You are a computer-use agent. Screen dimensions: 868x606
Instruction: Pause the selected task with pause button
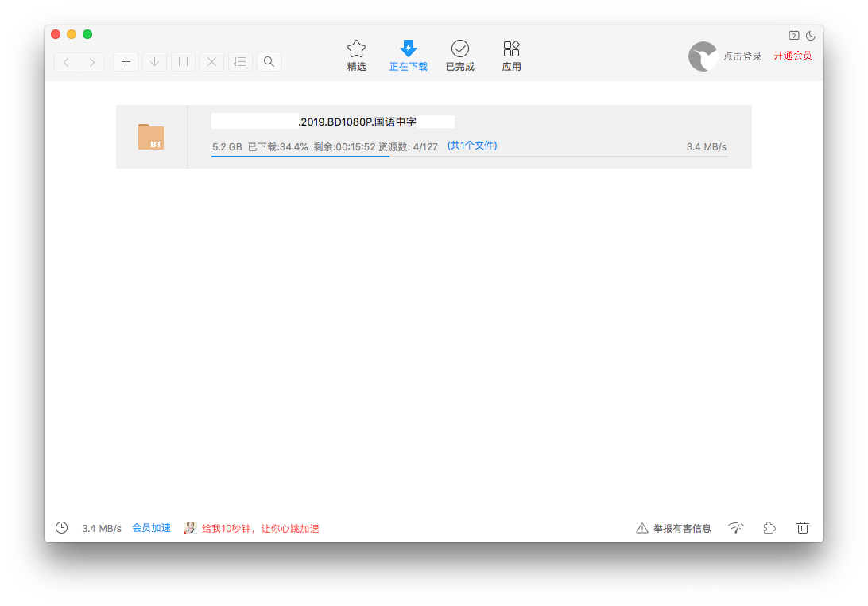184,61
